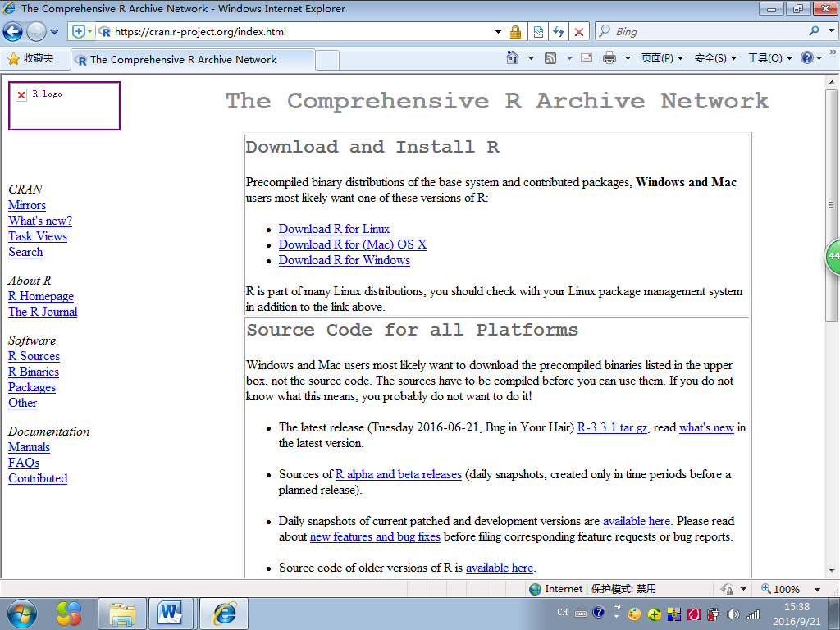Image resolution: width=840 pixels, height=630 pixels.
Task: Open new features and bug fixes link
Action: pyautogui.click(x=375, y=536)
